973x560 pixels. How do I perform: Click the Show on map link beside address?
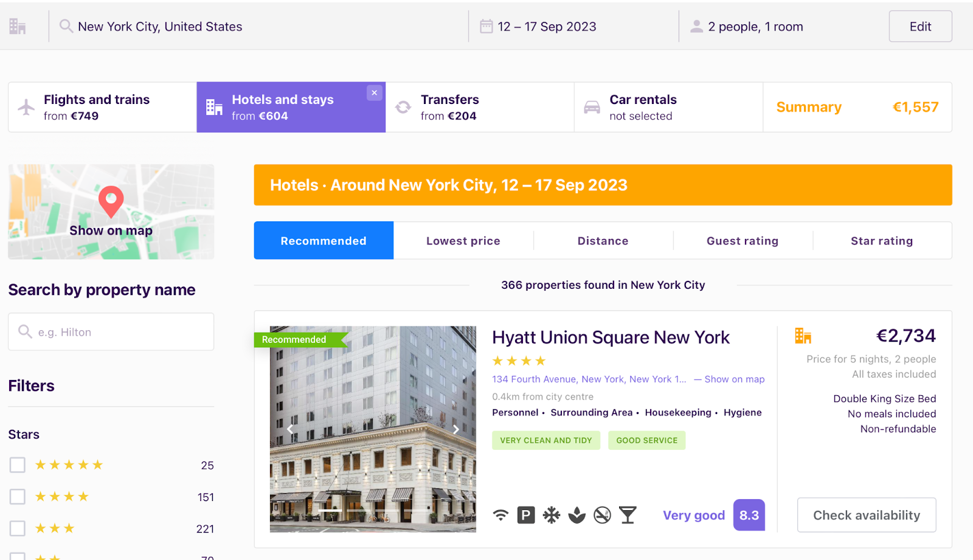coord(734,379)
